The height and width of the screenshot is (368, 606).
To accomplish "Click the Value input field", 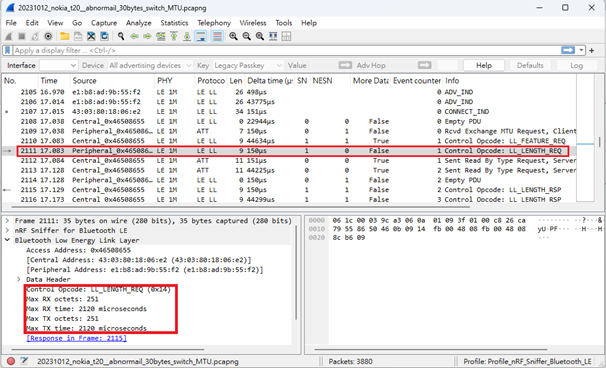I will click(323, 65).
